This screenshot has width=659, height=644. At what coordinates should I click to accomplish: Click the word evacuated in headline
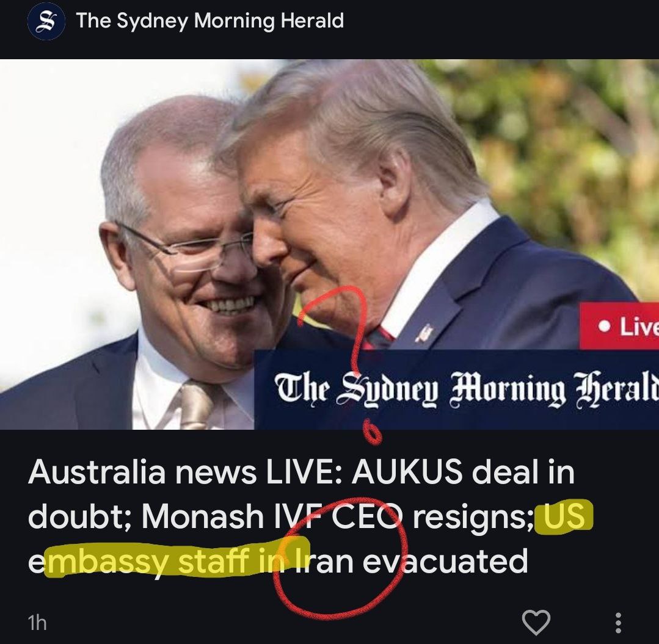point(445,561)
